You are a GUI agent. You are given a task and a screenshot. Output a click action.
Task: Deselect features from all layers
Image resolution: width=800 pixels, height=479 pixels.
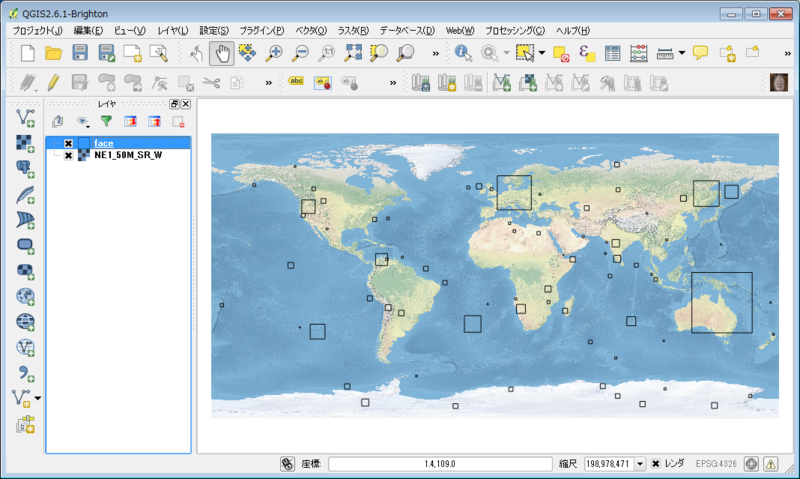(561, 53)
